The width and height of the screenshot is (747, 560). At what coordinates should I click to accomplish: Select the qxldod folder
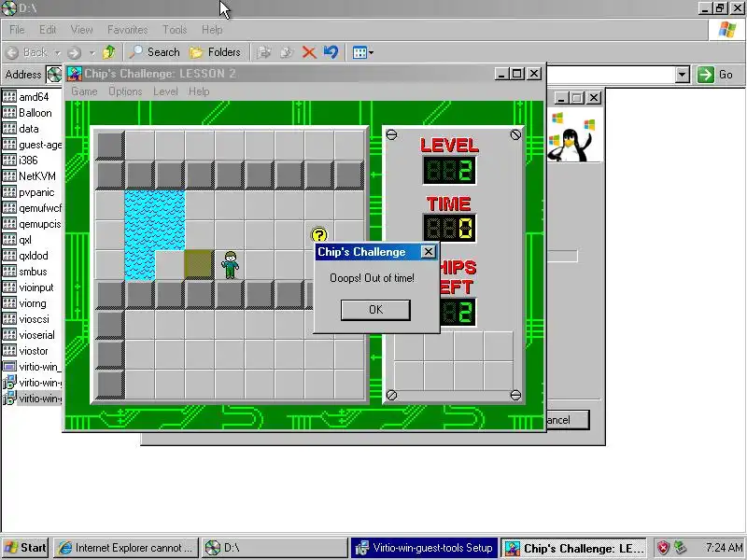[25, 256]
